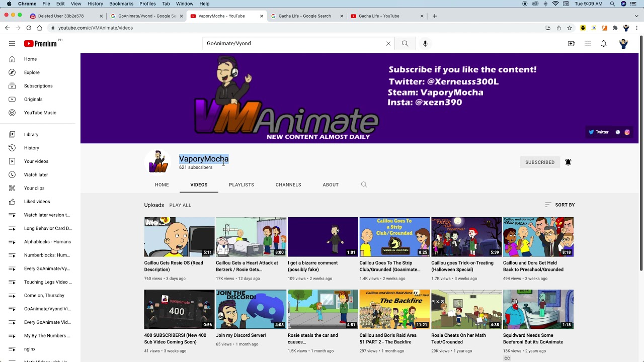644x362 pixels.
Task: Toggle channel notification bell for VaporyMocha
Action: point(568,162)
